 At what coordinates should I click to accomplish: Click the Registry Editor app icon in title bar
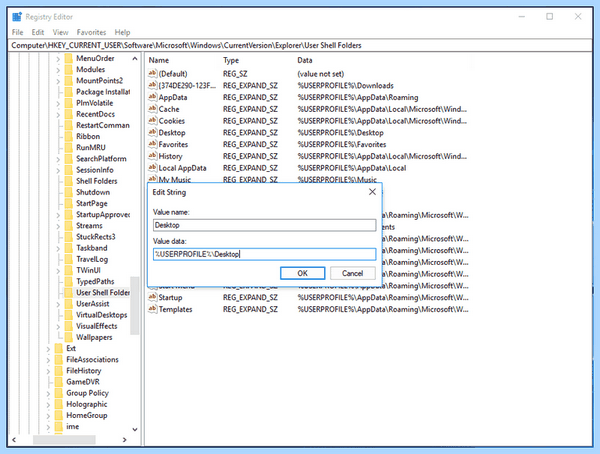click(x=17, y=17)
